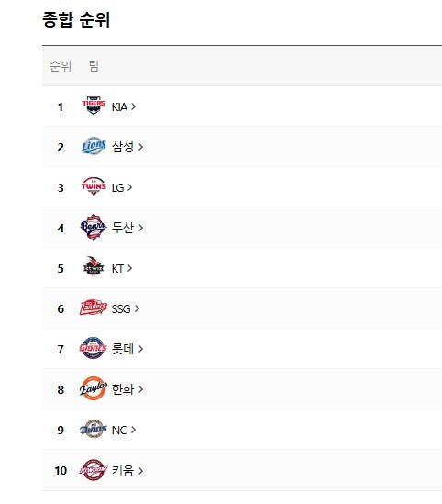Click the Kiwoom Heroes team logo
The image size is (442, 504).
pyautogui.click(x=94, y=470)
